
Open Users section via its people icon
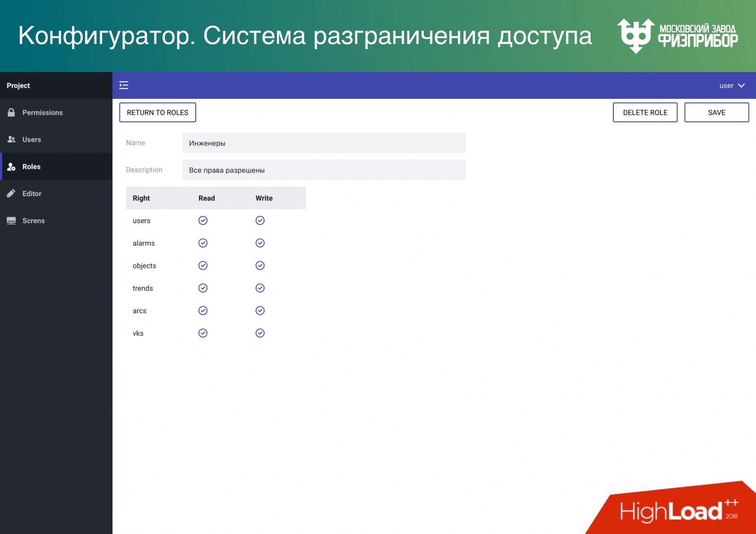point(10,139)
